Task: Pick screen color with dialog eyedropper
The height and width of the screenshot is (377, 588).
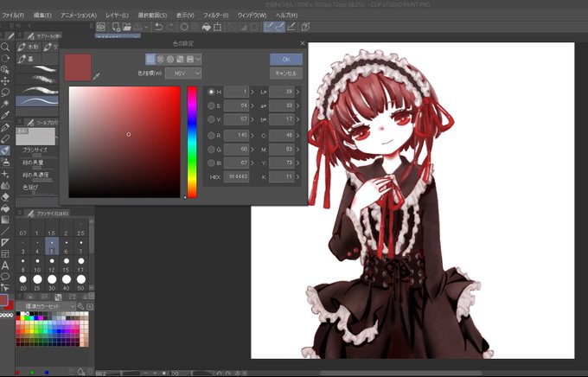Action: click(x=96, y=77)
